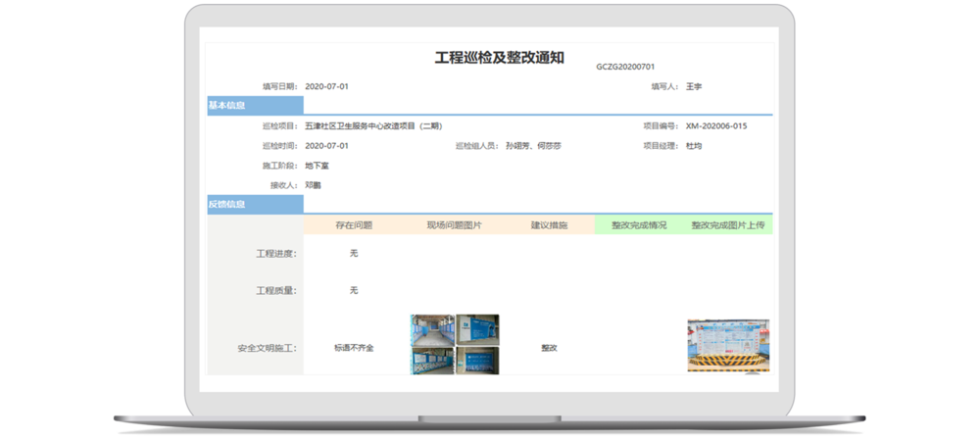Open the bottom-right site problem photo
The width and height of the screenshot is (980, 440).
coord(477,360)
